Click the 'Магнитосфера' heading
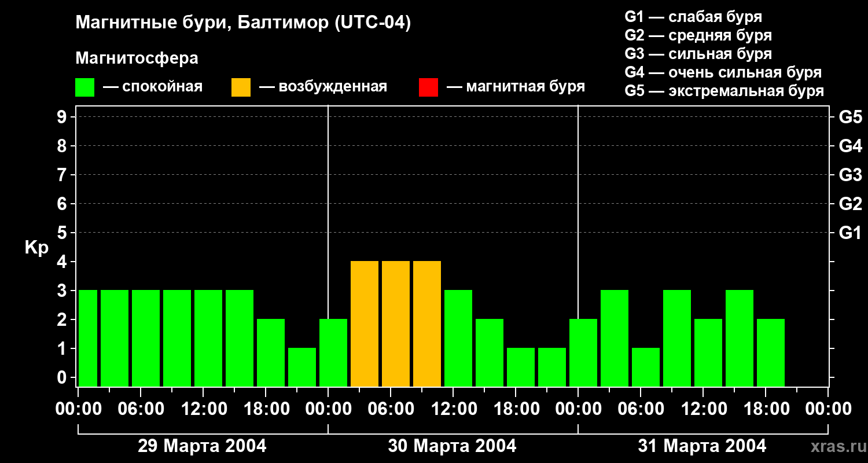This screenshot has width=868, height=463. click(x=137, y=58)
